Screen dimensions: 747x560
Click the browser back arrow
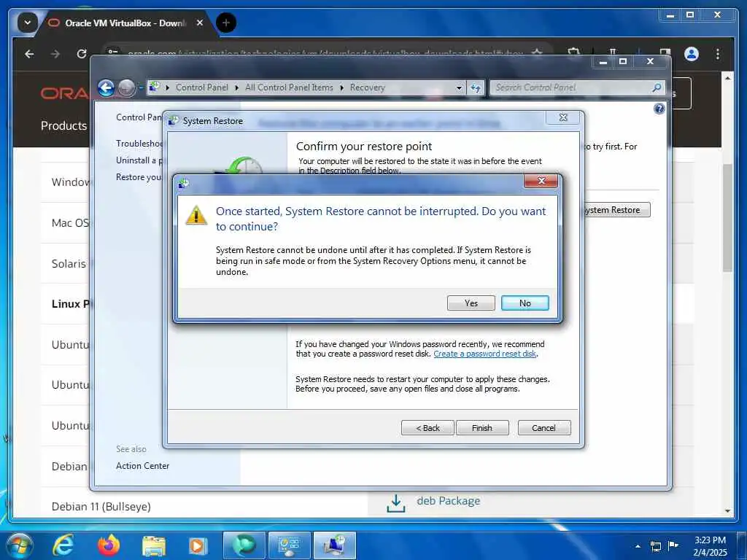click(x=29, y=54)
